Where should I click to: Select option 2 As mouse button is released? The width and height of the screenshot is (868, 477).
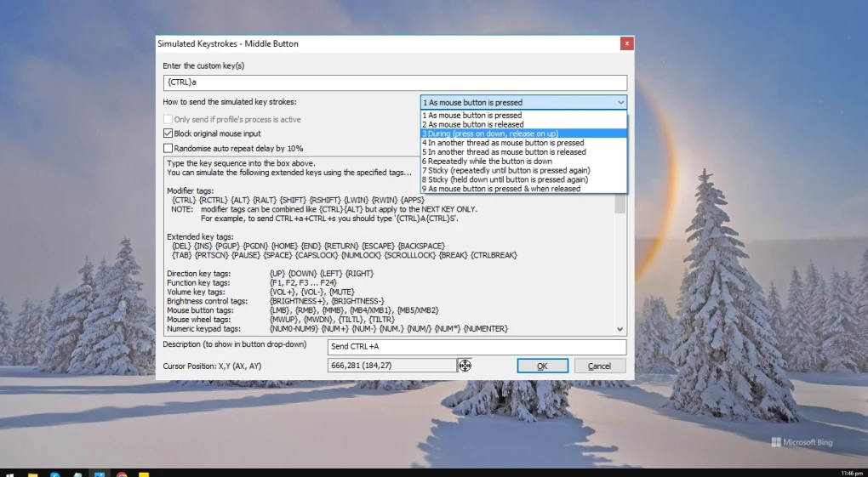click(x=523, y=124)
